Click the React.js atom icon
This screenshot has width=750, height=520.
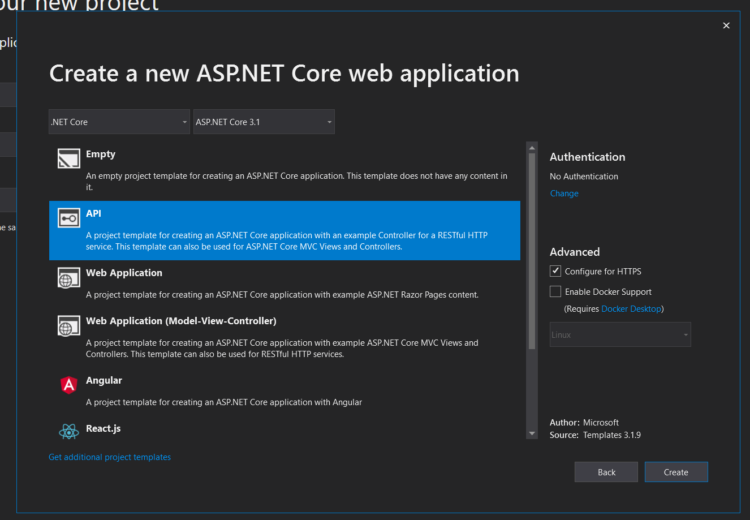(69, 431)
